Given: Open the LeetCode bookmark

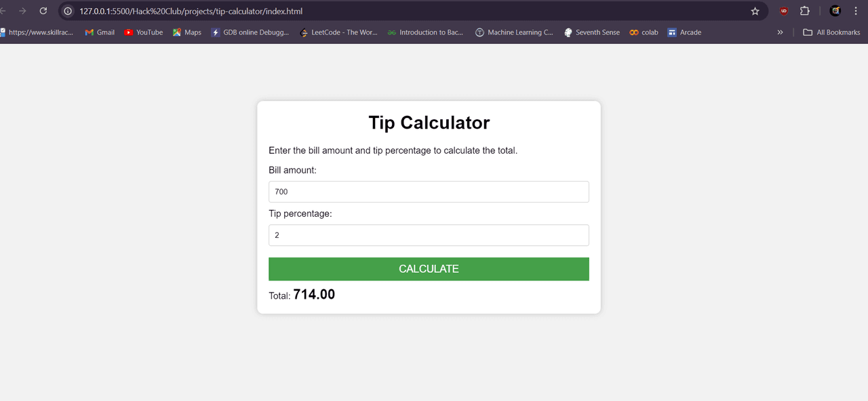Looking at the screenshot, I should point(338,33).
